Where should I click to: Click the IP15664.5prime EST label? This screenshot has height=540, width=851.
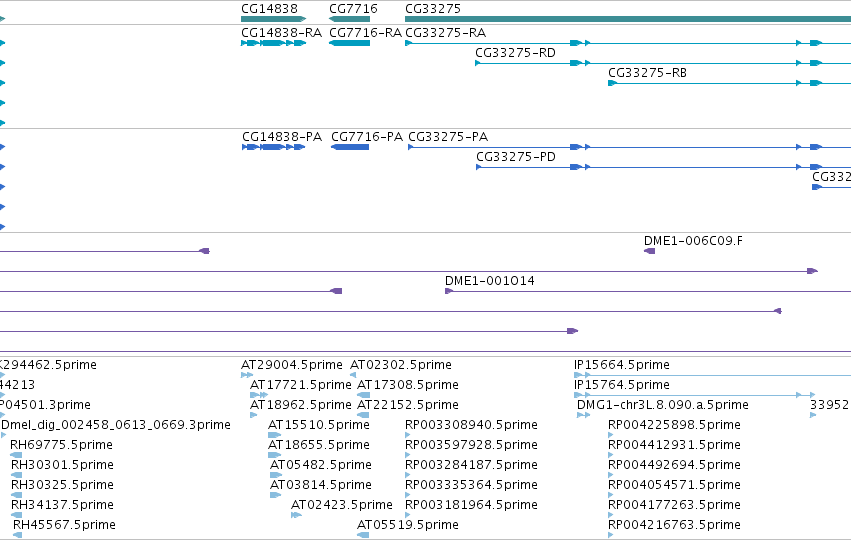point(622,365)
